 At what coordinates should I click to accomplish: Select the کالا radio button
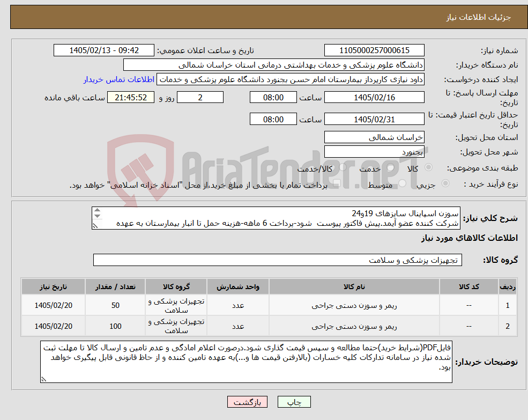pyautogui.click(x=429, y=167)
